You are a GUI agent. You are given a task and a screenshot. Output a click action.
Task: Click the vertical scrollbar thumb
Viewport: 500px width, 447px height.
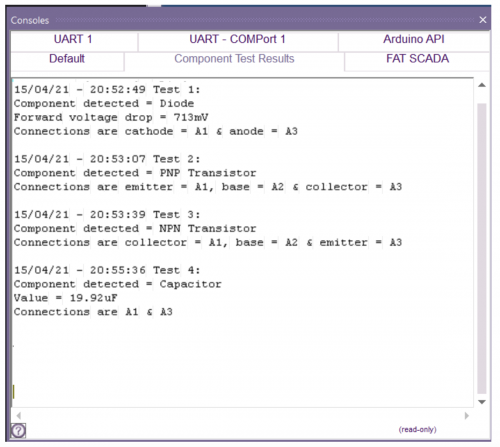click(482, 248)
